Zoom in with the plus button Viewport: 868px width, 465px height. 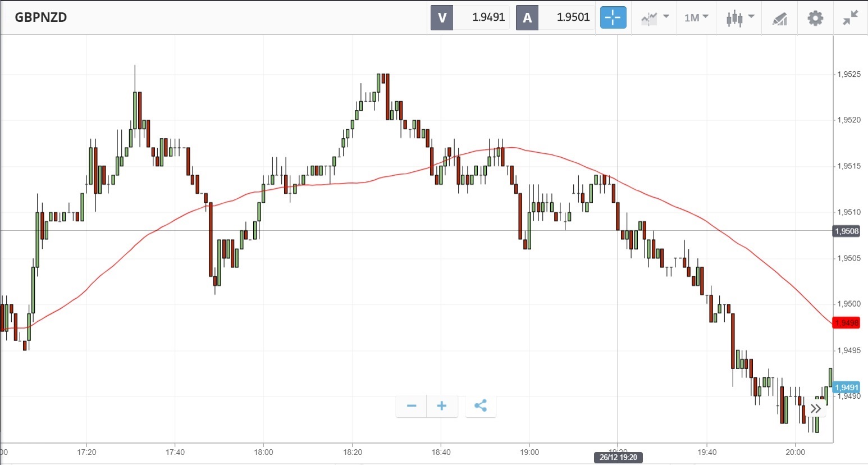coord(442,406)
